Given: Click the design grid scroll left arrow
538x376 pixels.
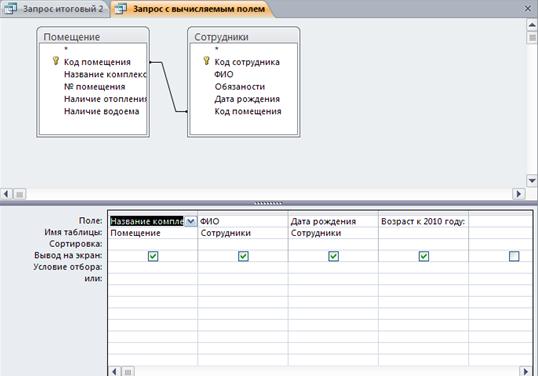Looking at the screenshot, I should click(x=115, y=371).
